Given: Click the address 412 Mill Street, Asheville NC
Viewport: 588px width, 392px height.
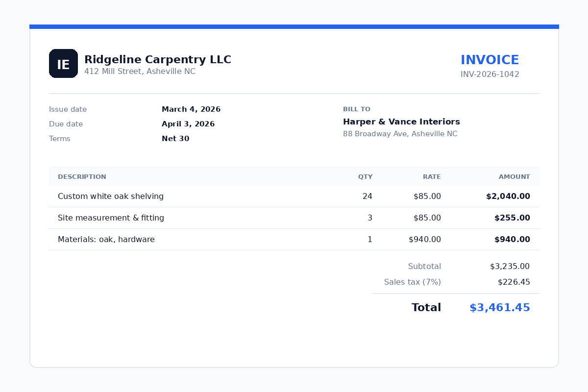Looking at the screenshot, I should pyautogui.click(x=140, y=72).
